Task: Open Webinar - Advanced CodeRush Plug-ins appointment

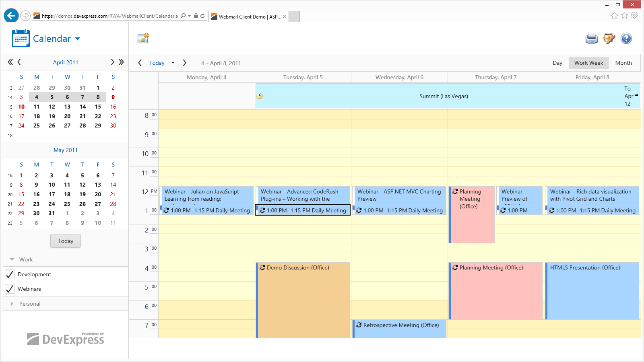Action: click(x=303, y=195)
